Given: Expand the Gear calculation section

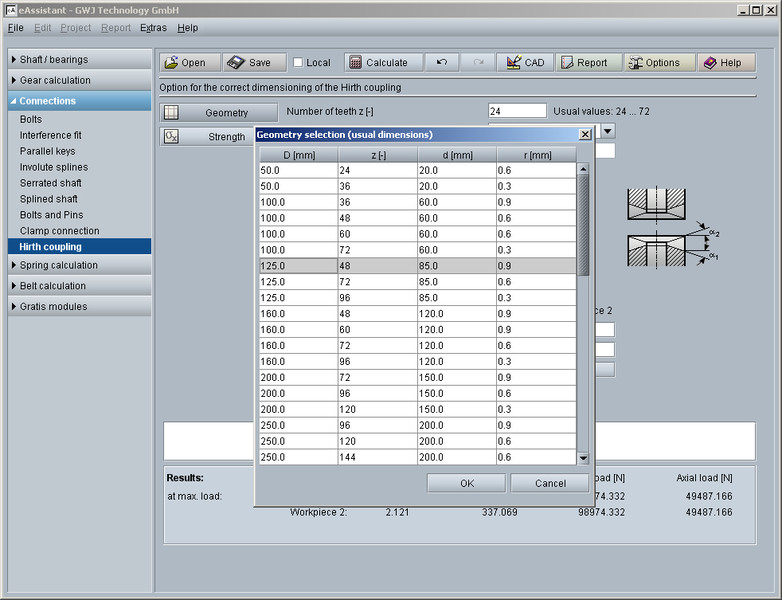Looking at the screenshot, I should (x=80, y=80).
